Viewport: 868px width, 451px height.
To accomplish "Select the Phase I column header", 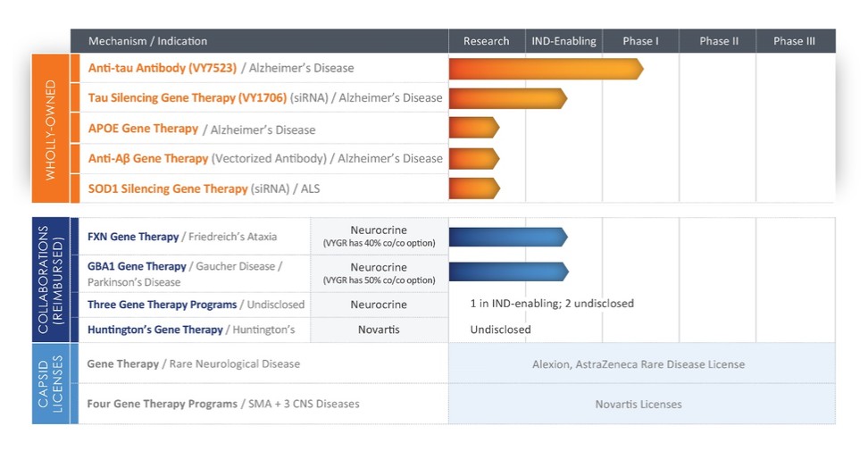I will tap(640, 41).
